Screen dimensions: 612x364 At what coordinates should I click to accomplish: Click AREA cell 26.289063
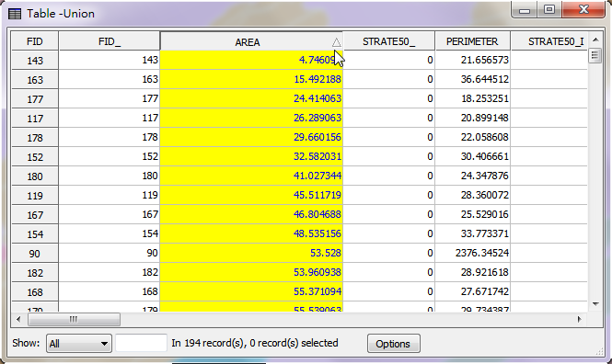tap(251, 118)
